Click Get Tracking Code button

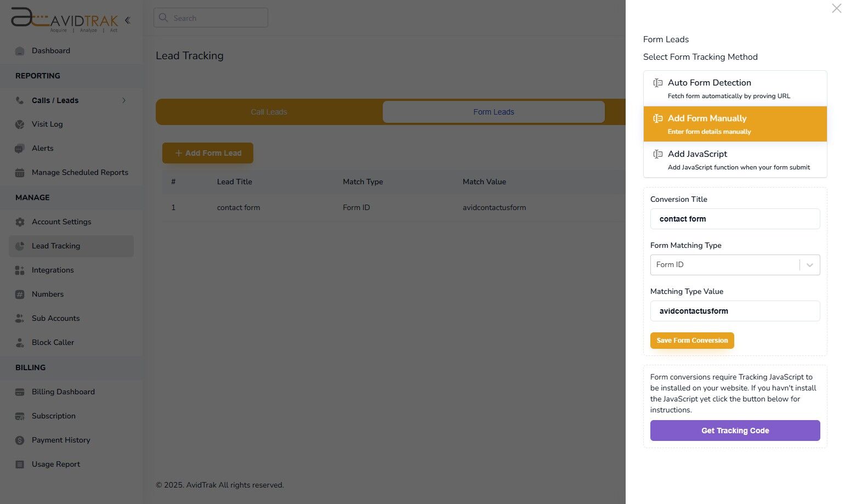[x=735, y=431]
